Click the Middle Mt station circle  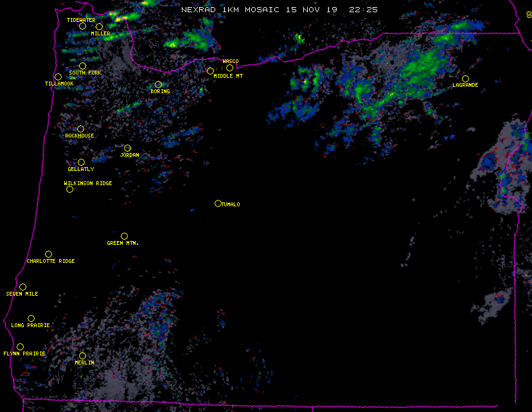click(210, 71)
